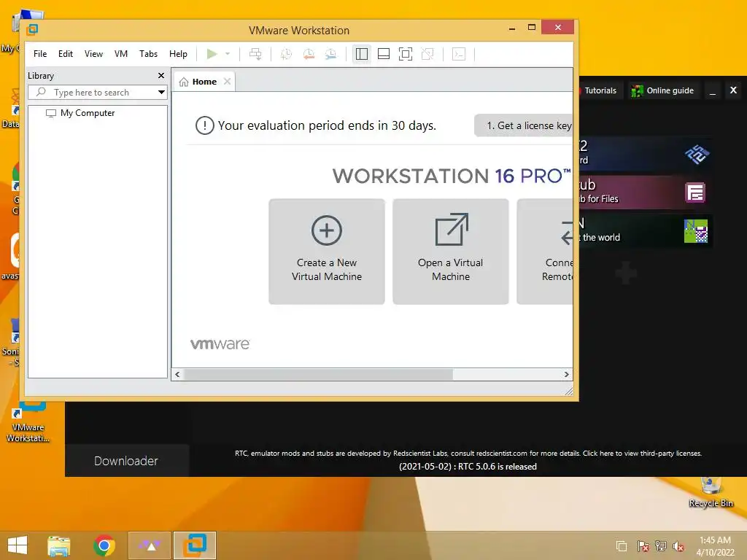This screenshot has height=560, width=747.
Task: Open the File menu
Action: tap(40, 54)
